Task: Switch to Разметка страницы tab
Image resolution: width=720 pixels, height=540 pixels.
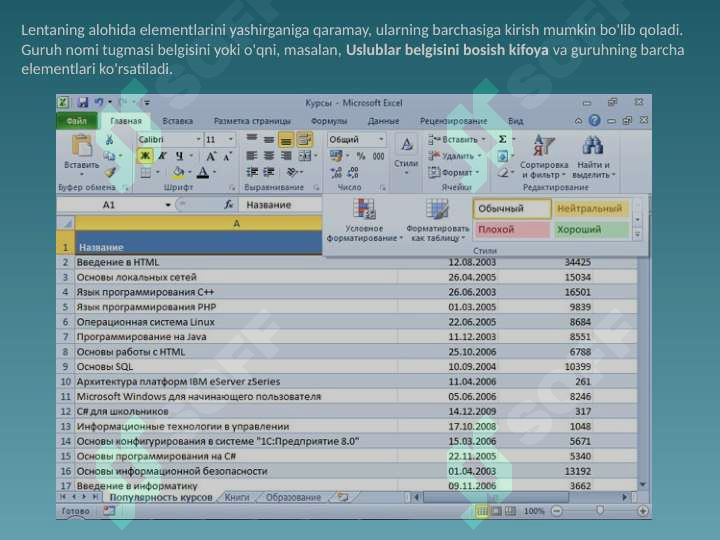Action: coord(253,121)
